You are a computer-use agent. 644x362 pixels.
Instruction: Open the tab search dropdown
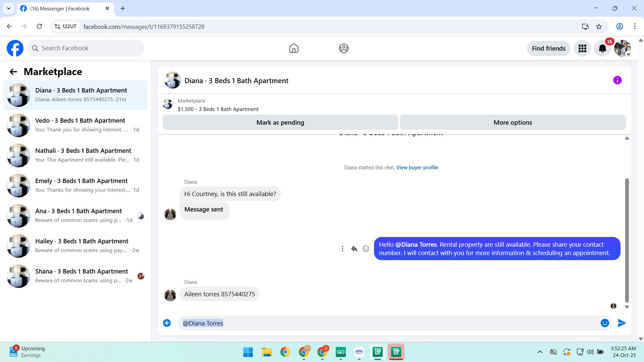(x=9, y=9)
